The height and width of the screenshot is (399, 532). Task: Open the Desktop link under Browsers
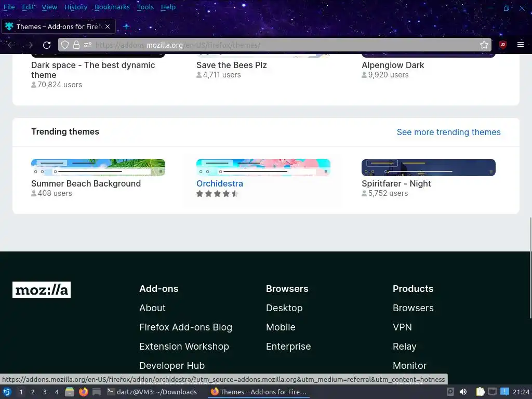click(x=284, y=308)
